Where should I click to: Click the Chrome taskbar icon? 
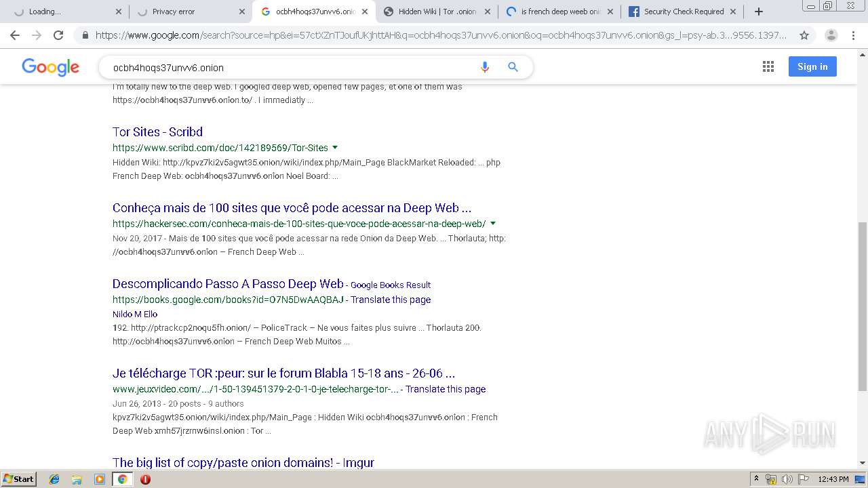coord(122,479)
